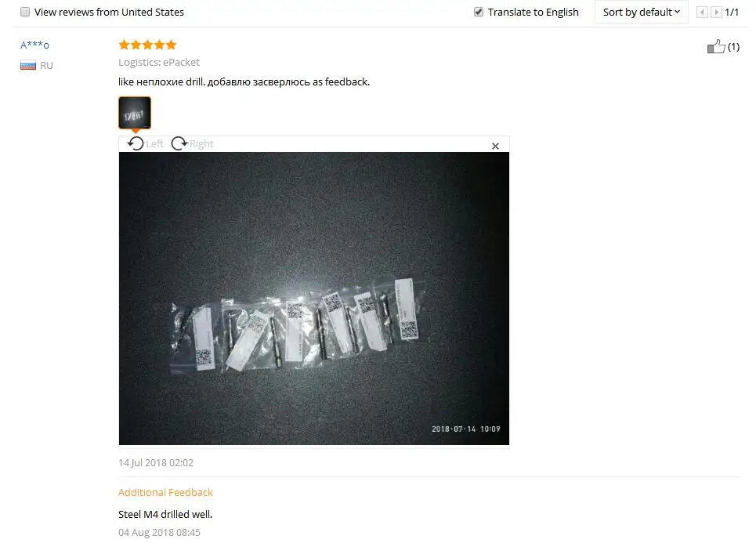Click the Logistics: ePacket text
Image resolution: width=756 pixels, height=543 pixels.
click(x=159, y=62)
